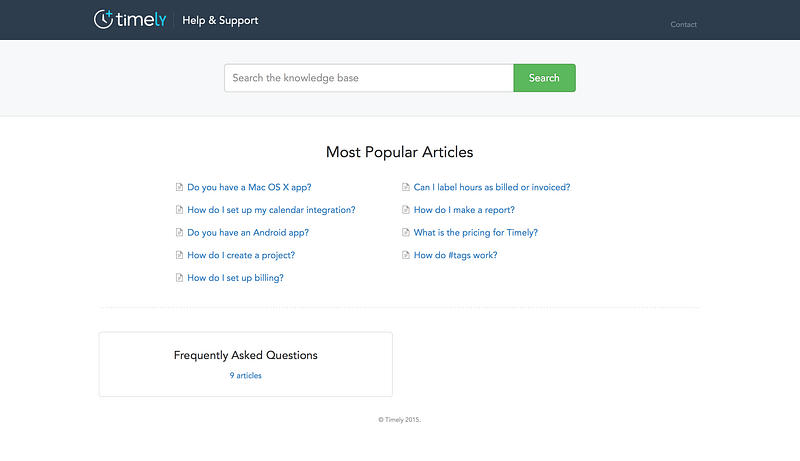This screenshot has height=461, width=800.
Task: Open the Frequently Asked Questions category
Action: (245, 355)
